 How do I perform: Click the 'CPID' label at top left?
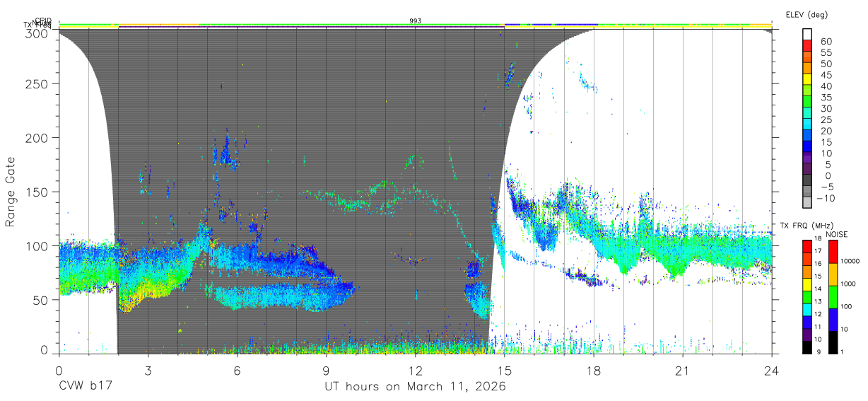(44, 21)
